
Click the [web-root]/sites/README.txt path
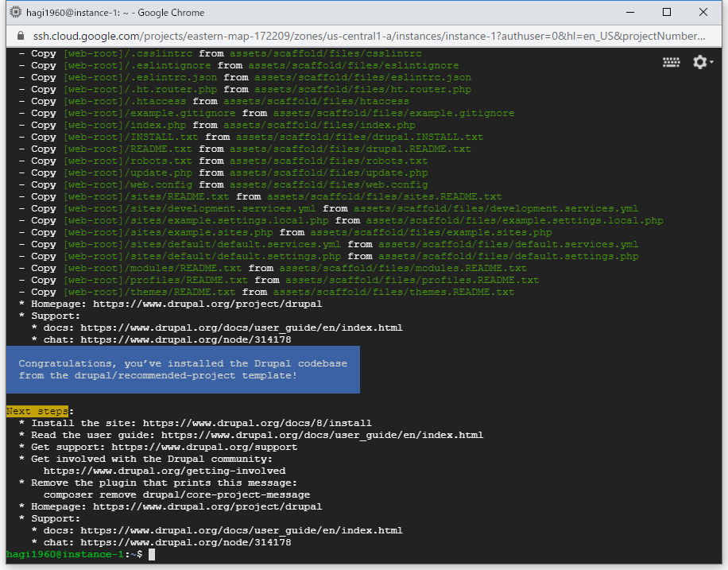coord(146,196)
